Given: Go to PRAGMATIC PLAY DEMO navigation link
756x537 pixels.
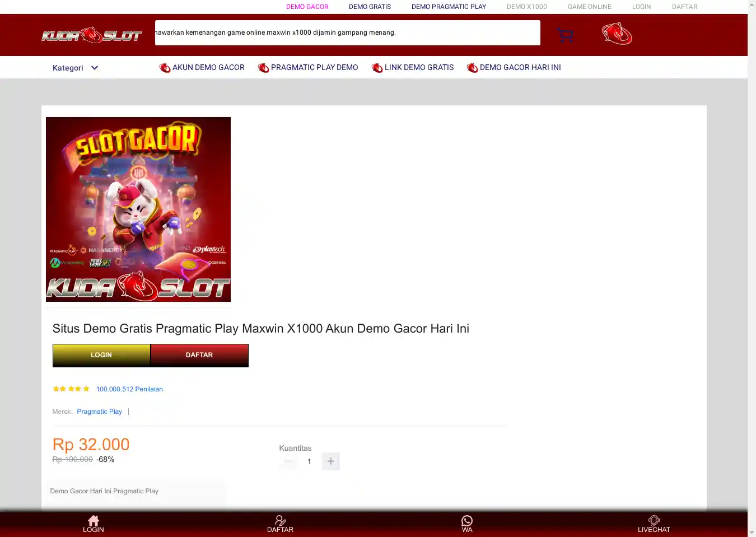Looking at the screenshot, I should 308,67.
